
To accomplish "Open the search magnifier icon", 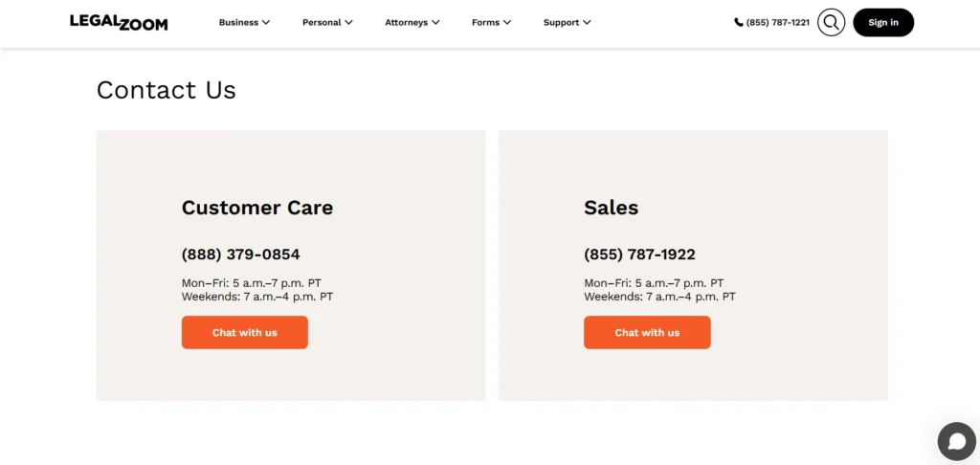I will 831,22.
